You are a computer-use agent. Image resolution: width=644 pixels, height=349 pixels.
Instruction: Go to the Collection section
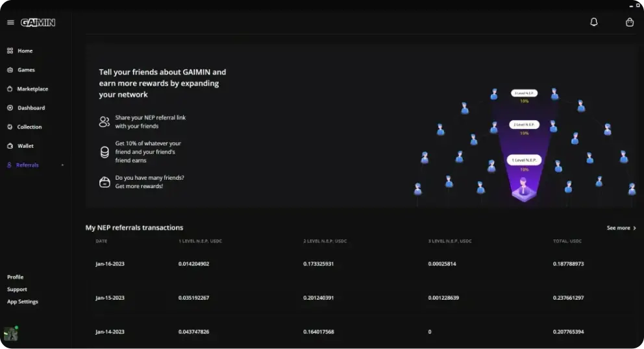point(29,127)
